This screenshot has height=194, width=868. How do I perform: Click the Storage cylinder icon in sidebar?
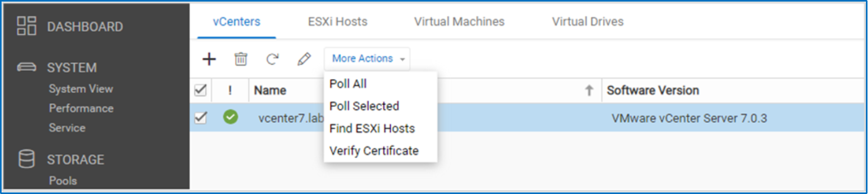tap(26, 159)
